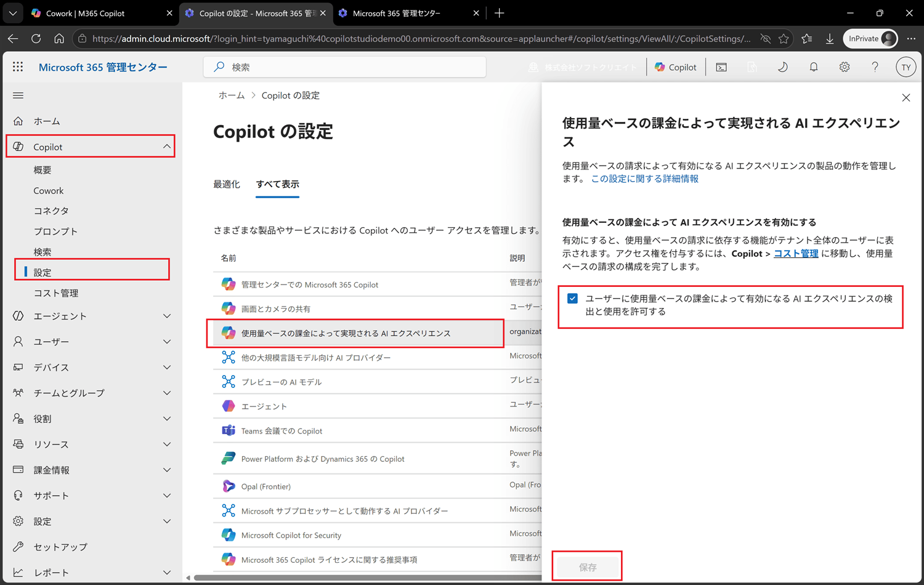Collapse navigation with the hamburger menu icon

coord(18,95)
